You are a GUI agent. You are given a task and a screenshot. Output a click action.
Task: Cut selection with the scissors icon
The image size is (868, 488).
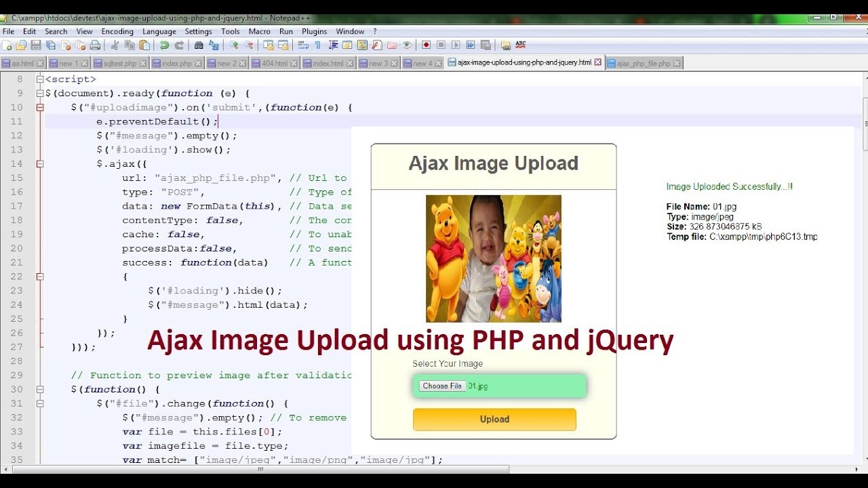[115, 45]
